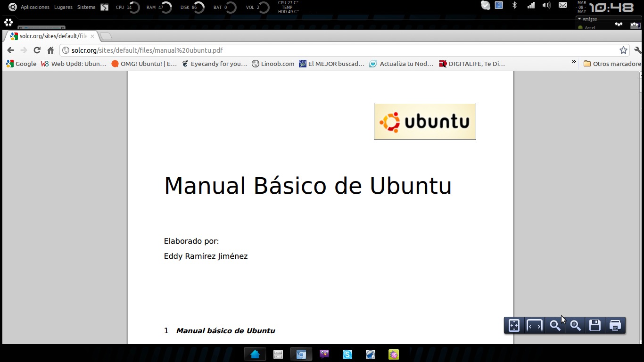Open the network signal indicator
The height and width of the screenshot is (362, 644).
point(531,5)
